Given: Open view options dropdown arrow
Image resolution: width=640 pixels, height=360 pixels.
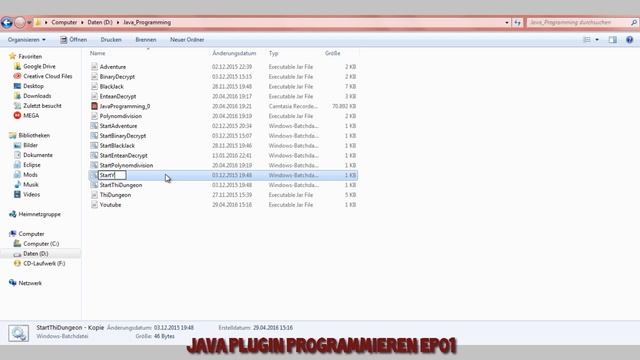Looking at the screenshot, I should pyautogui.click(x=597, y=40).
